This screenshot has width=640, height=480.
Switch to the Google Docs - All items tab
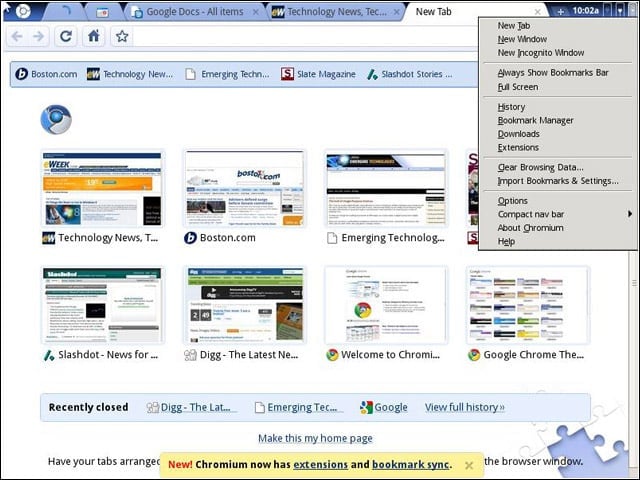(195, 12)
